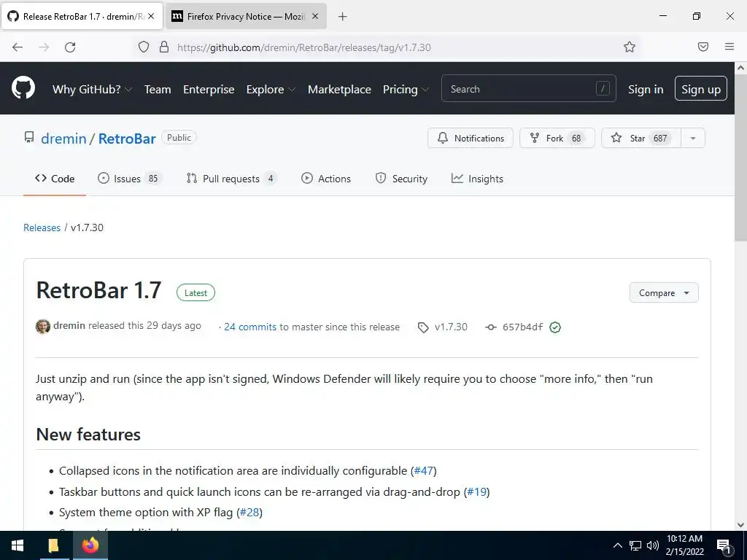
Task: Click the Fork button
Action: pos(557,138)
